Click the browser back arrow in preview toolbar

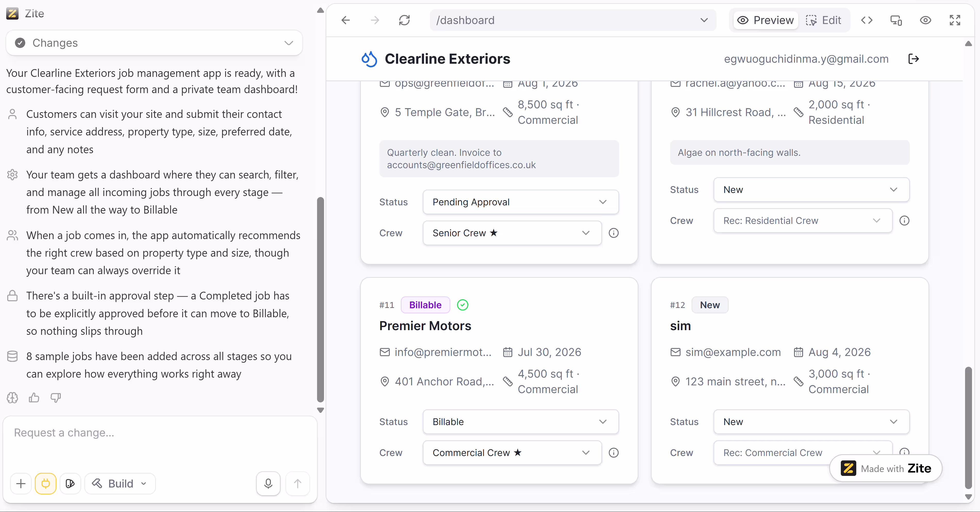coord(345,20)
